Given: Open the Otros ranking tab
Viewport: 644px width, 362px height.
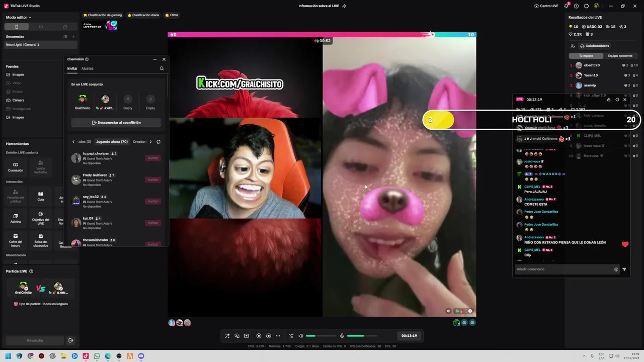Looking at the screenshot, I should point(172,15).
